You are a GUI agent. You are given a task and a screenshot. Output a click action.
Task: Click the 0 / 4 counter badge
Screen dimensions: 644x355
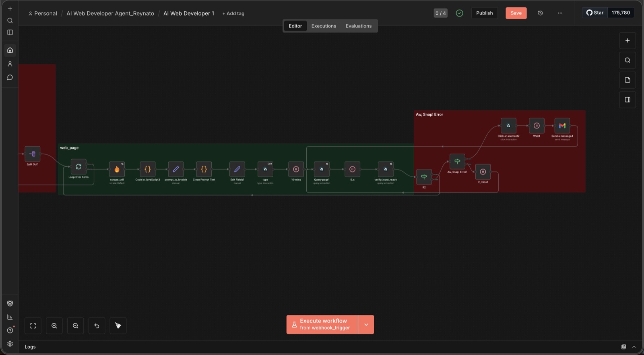point(441,13)
